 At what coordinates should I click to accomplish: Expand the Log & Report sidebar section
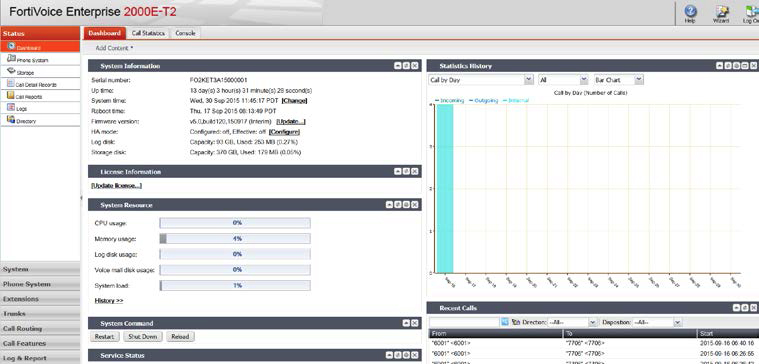[x=40, y=358]
